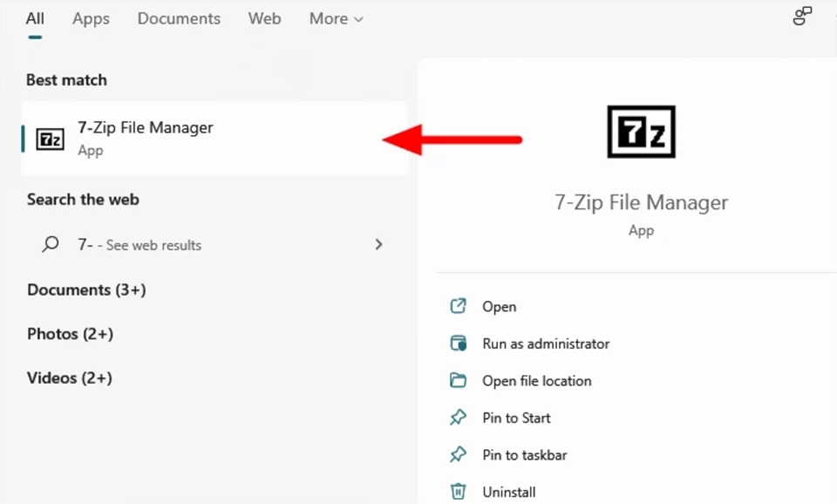The image size is (837, 504).
Task: Click Open to launch 7-Zip File Manager
Action: pyautogui.click(x=500, y=306)
